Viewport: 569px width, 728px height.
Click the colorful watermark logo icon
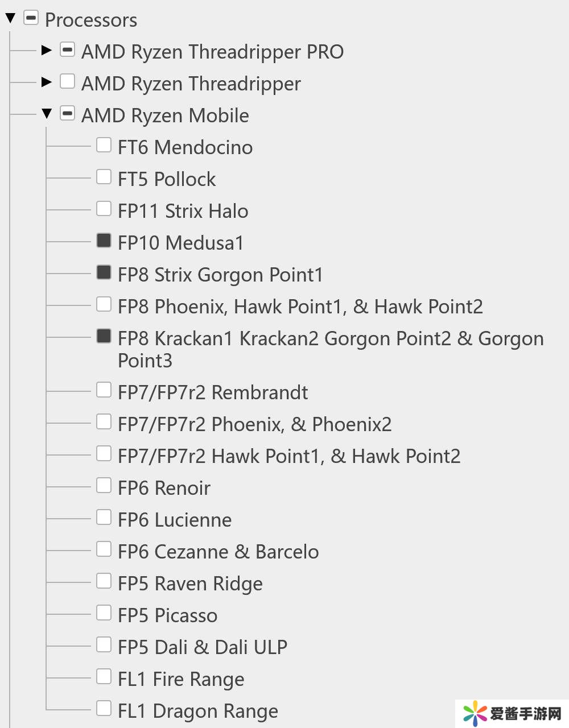tap(475, 713)
